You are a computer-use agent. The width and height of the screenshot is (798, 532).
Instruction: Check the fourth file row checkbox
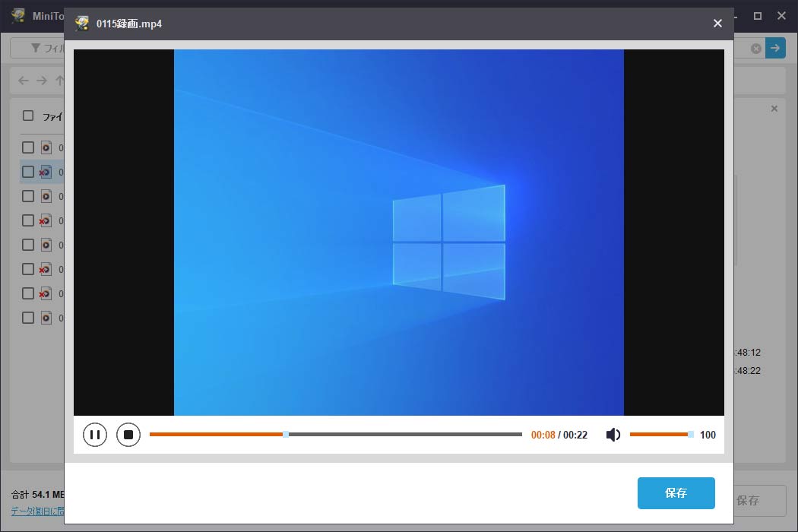point(28,220)
